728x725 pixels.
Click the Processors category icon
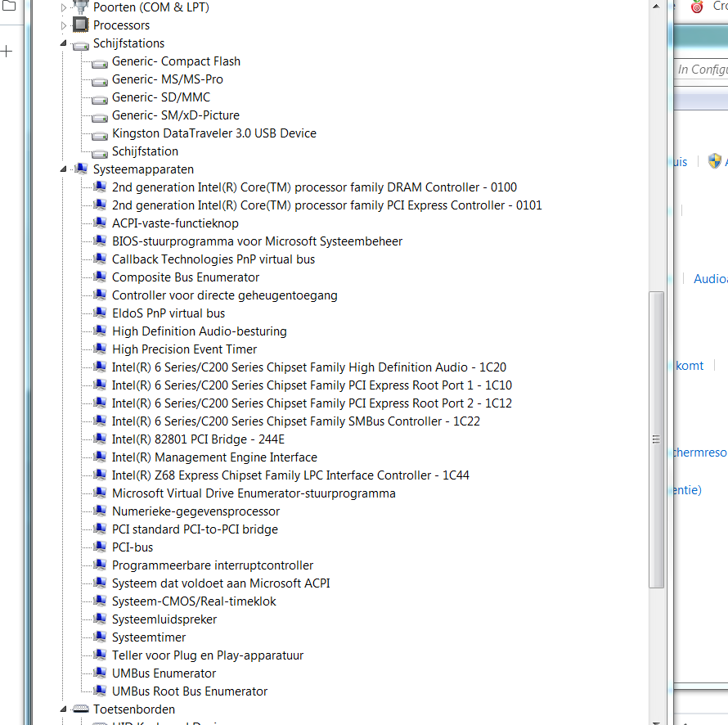80,25
